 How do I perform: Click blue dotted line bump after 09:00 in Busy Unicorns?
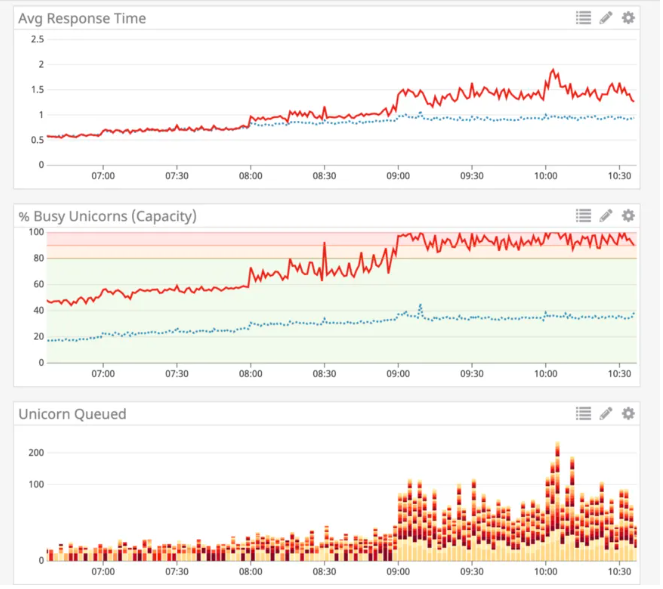[x=420, y=306]
